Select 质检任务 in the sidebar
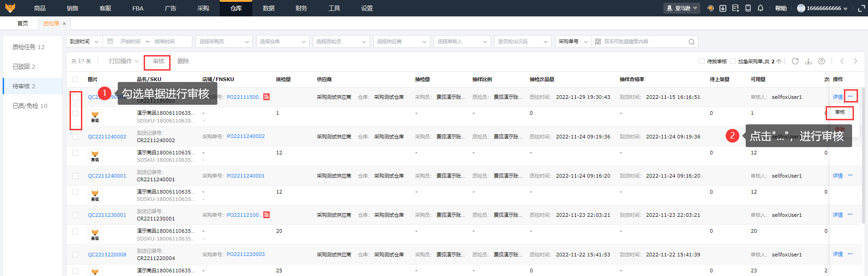The height and width of the screenshot is (276, 868). (28, 47)
